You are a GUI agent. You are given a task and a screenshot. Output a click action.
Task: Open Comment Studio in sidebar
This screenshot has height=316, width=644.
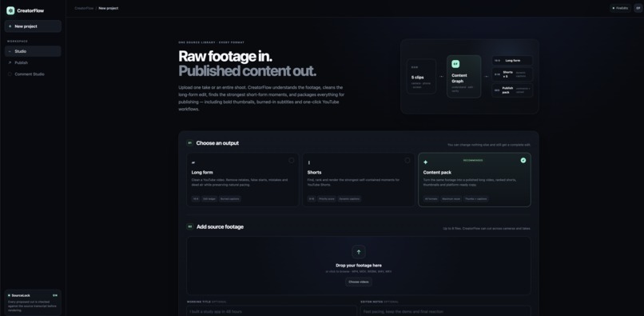tap(33, 74)
